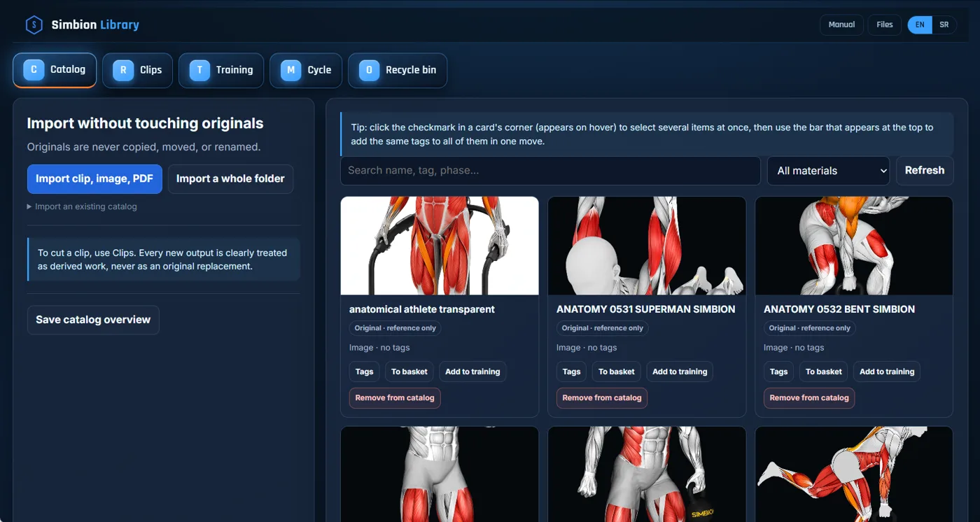This screenshot has height=522, width=980.
Task: Focus the search name, tag, phase field
Action: [550, 171]
